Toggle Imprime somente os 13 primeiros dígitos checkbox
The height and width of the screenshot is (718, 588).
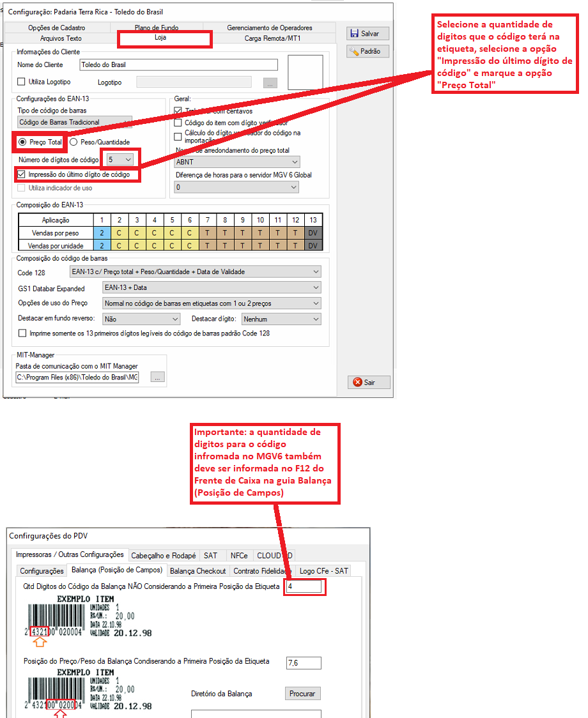(x=24, y=333)
